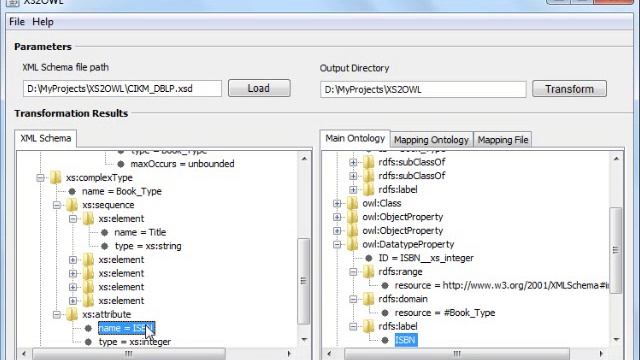Screen dimensions: 640x360
Task: Click the rdfs:range folder icon
Action: (368, 271)
